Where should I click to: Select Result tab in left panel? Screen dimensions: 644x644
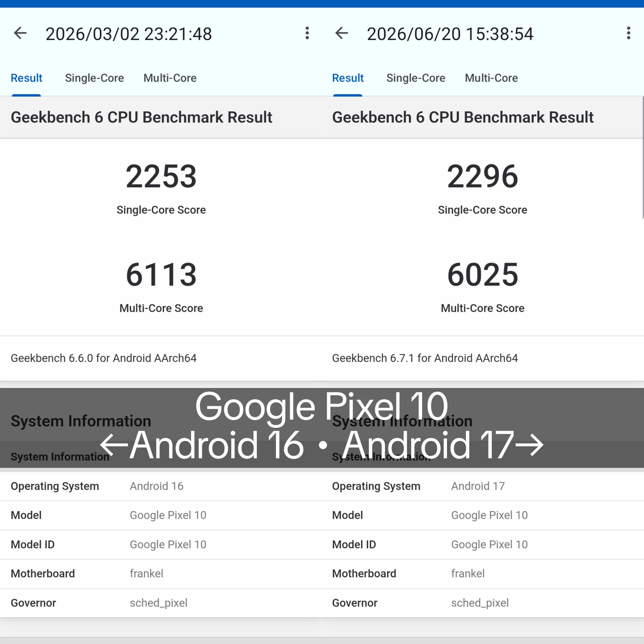click(x=26, y=78)
